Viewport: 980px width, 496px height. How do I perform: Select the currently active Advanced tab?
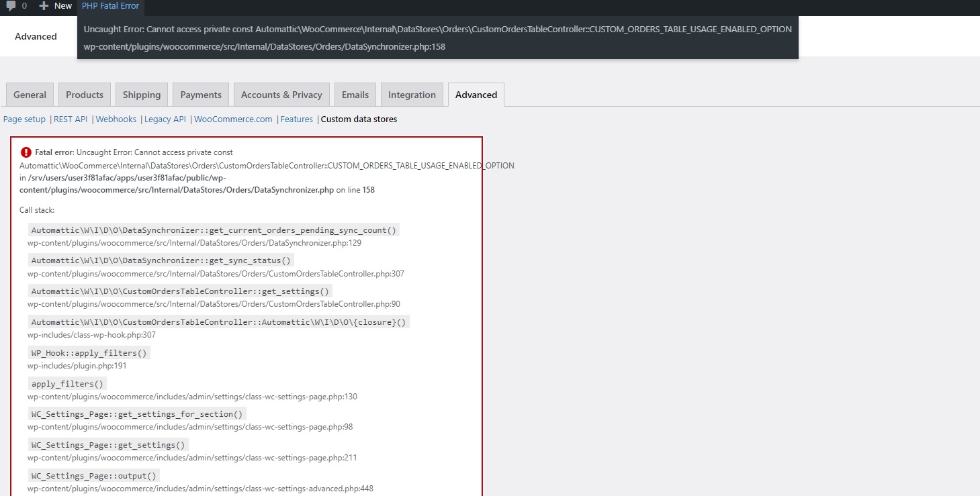[x=476, y=95]
